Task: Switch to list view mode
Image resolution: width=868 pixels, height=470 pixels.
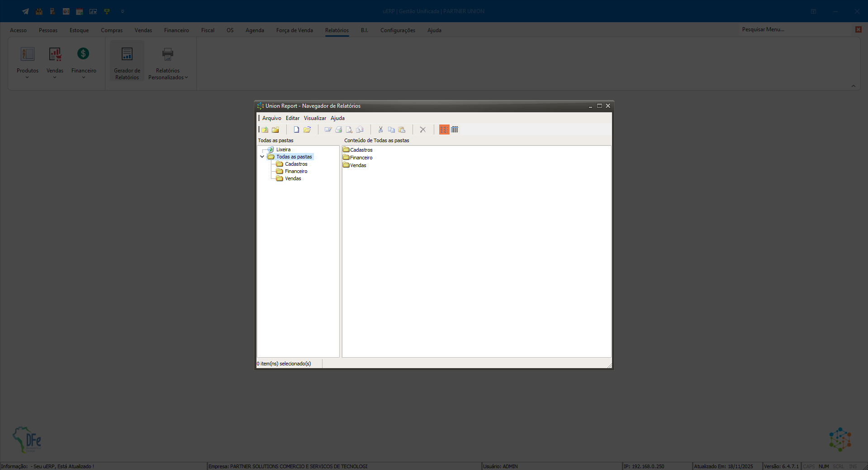Action: click(x=444, y=130)
